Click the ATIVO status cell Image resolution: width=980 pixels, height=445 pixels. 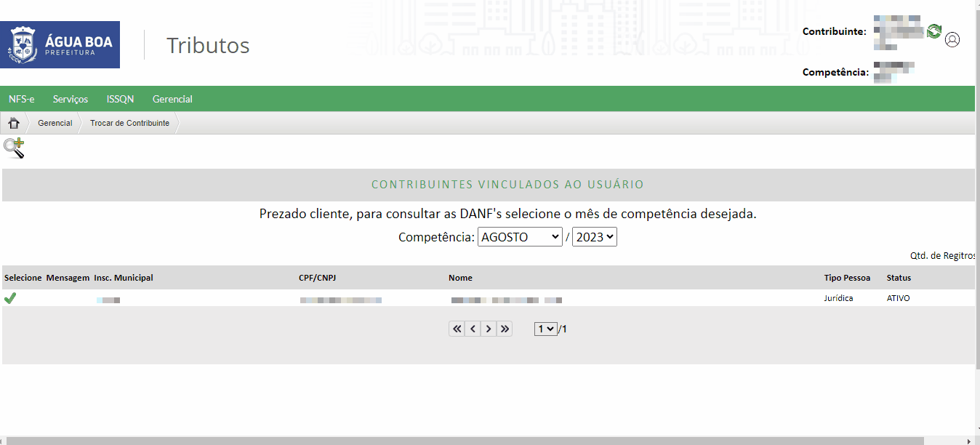click(898, 298)
